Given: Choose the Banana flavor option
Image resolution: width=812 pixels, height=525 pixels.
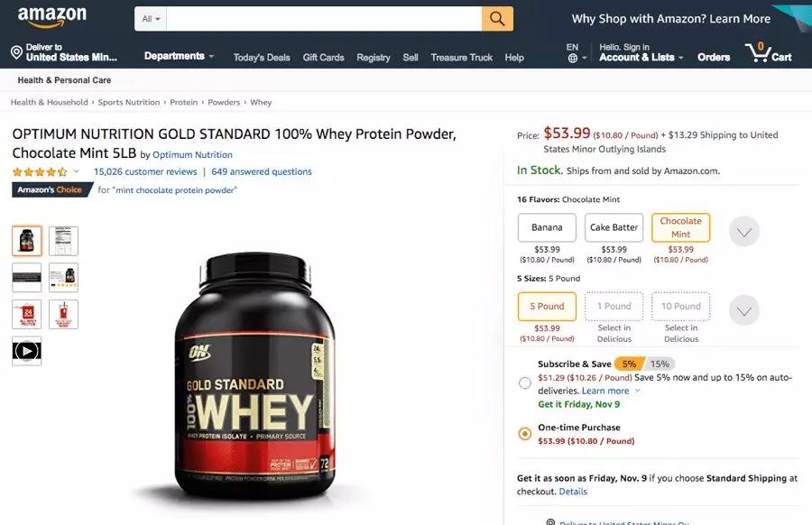Looking at the screenshot, I should point(547,227).
